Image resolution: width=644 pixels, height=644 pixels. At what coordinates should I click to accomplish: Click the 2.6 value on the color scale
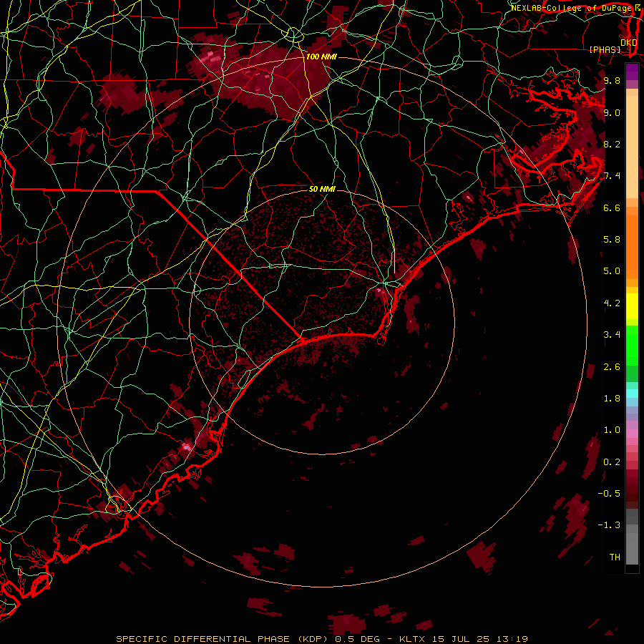pyautogui.click(x=612, y=367)
